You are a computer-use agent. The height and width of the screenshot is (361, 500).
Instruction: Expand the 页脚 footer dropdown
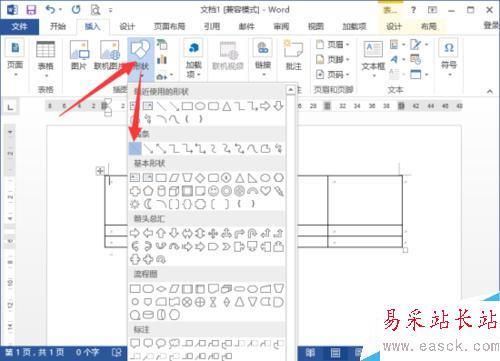pyautogui.click(x=348, y=59)
